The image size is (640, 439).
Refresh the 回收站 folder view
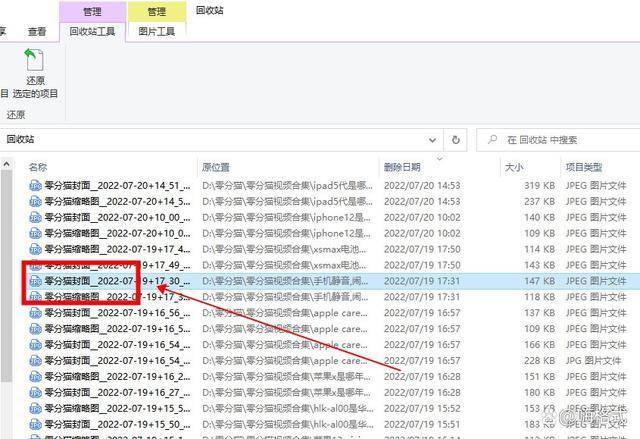pyautogui.click(x=456, y=140)
